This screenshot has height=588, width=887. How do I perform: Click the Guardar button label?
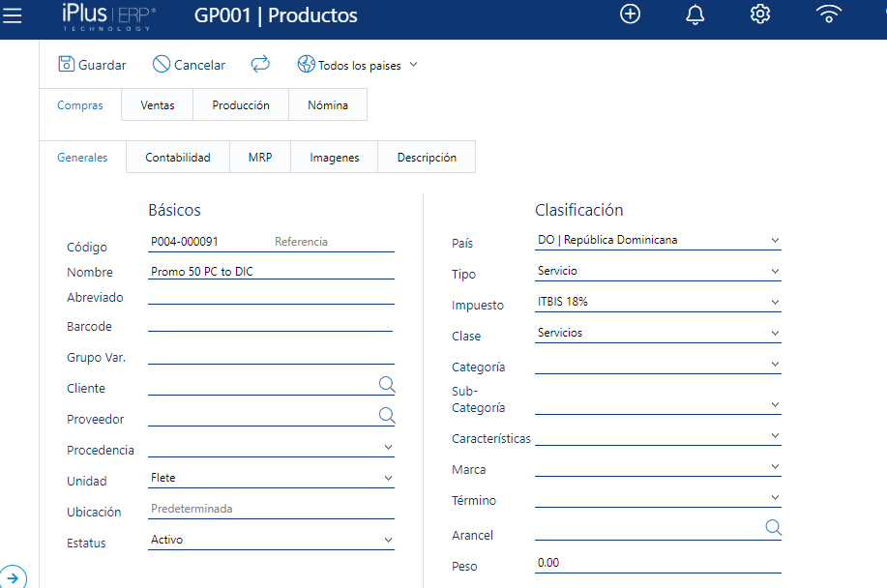103,65
